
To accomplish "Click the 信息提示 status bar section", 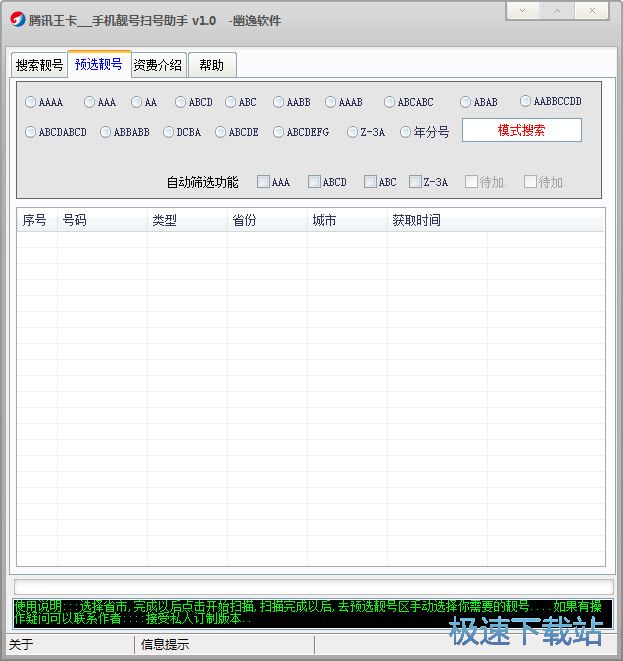I will [225, 644].
